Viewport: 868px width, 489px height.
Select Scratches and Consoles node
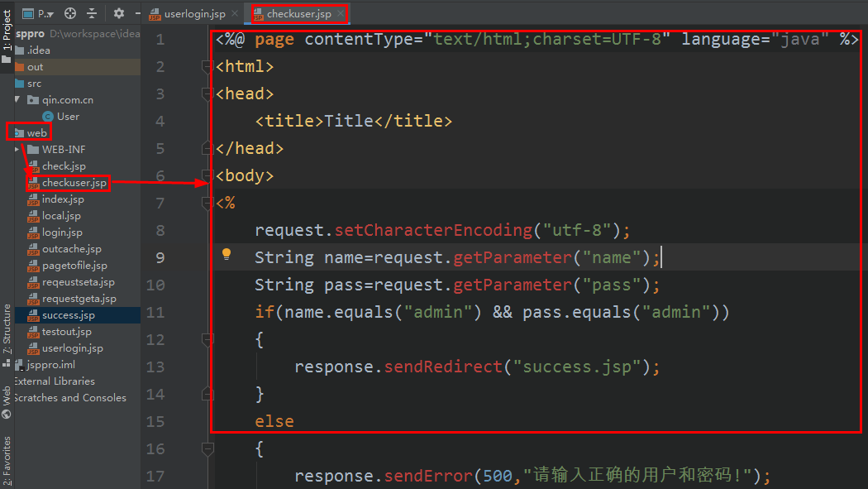(x=69, y=398)
